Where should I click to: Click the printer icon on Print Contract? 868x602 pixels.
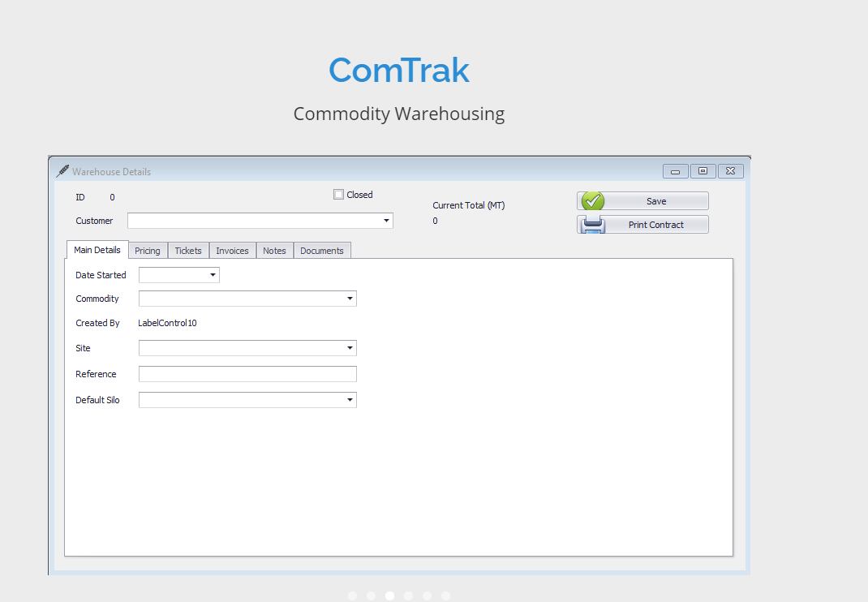point(593,225)
